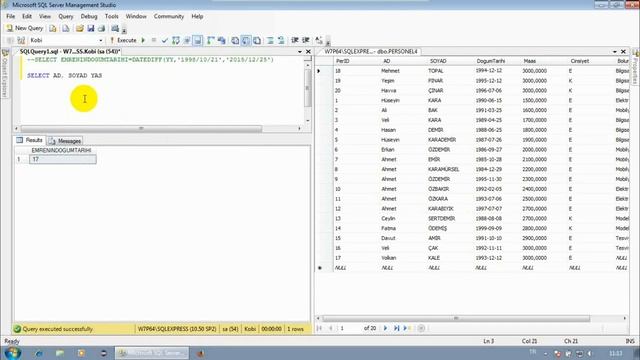Close the SQLQuery1 document pane
This screenshot has height=360, width=640.
point(308,51)
